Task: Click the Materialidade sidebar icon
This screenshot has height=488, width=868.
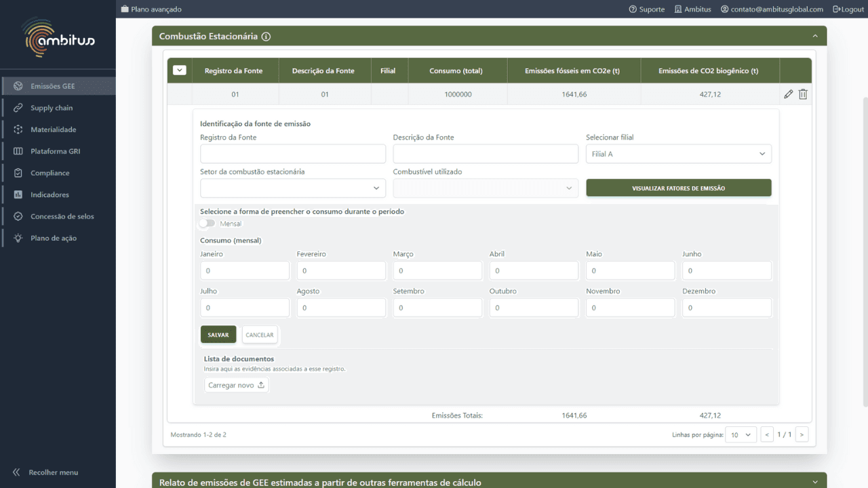Action: click(18, 129)
